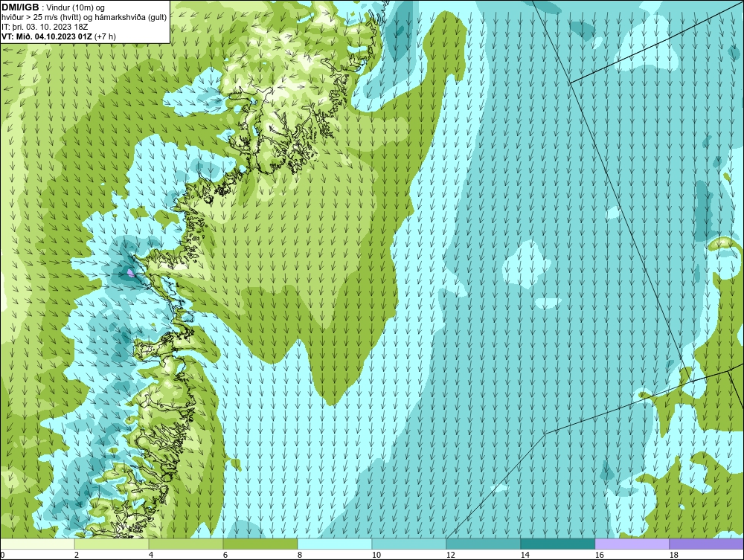Click the 0-2 m/s legend color swatch

[37, 544]
